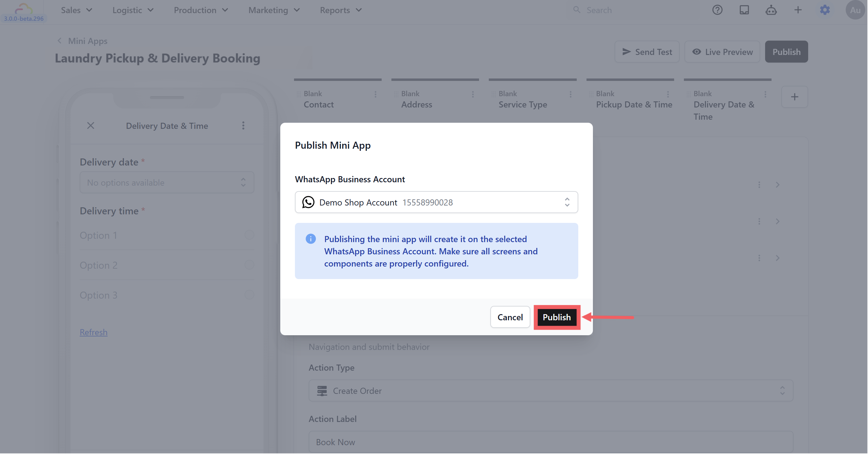Open the Reports menu
The width and height of the screenshot is (868, 454).
pos(340,10)
